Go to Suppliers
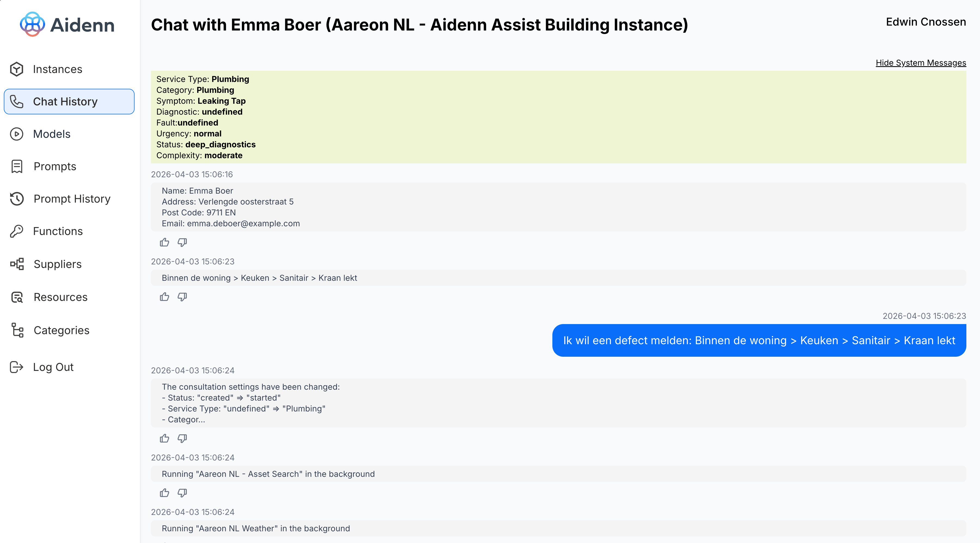The width and height of the screenshot is (980, 543). click(69, 264)
